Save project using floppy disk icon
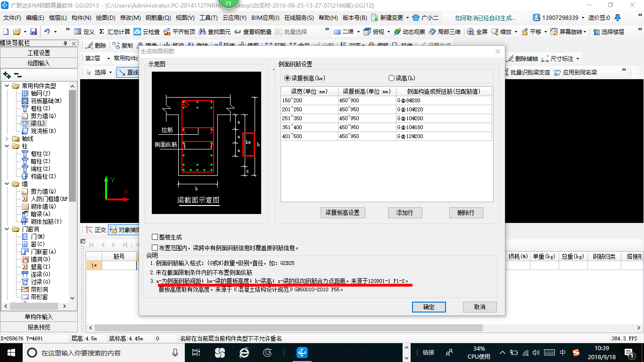The height and width of the screenshot is (362, 644). (x=33, y=32)
